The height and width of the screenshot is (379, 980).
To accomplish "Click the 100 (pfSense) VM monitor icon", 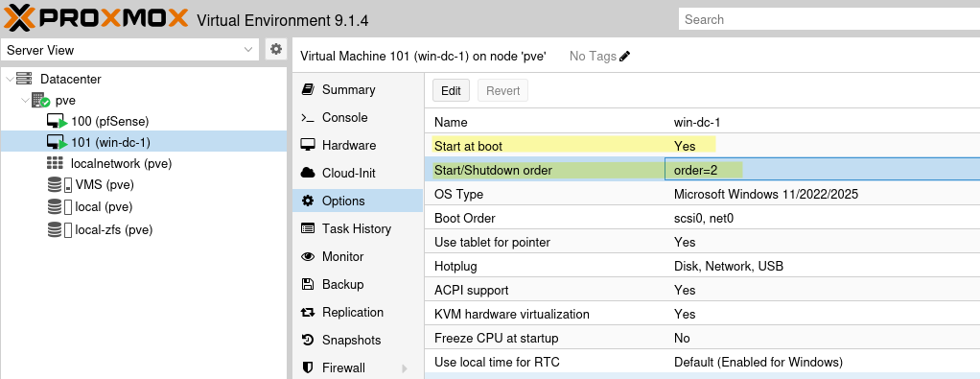I will click(57, 121).
